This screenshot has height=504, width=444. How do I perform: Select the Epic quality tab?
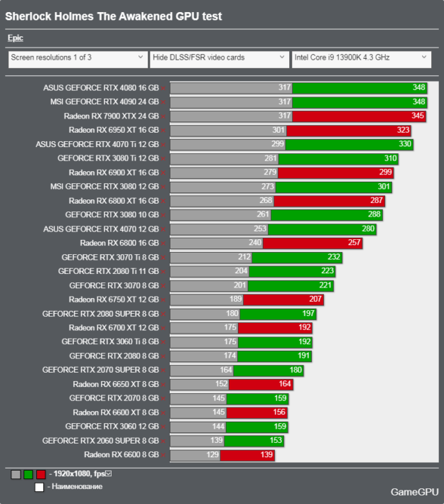click(x=15, y=38)
